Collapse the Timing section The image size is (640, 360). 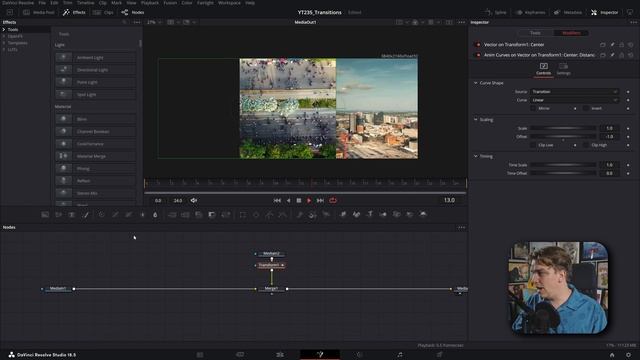coord(476,156)
